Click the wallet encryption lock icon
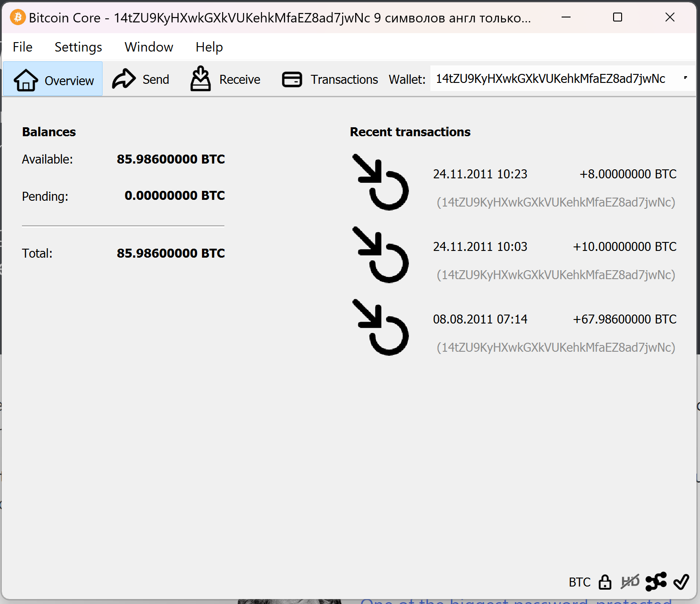700x604 pixels. click(x=605, y=582)
